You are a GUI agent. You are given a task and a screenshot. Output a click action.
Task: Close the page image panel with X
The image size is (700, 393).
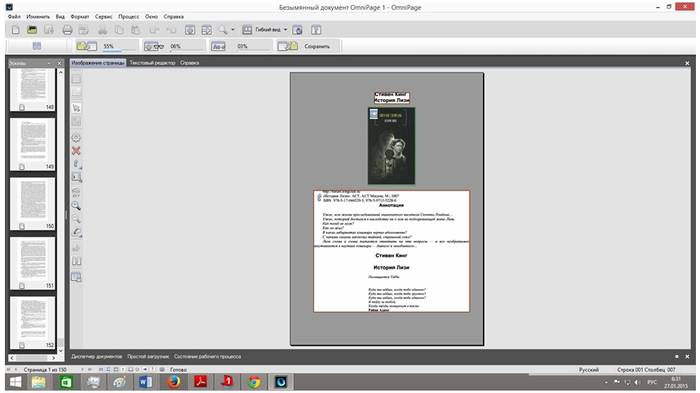tap(687, 63)
